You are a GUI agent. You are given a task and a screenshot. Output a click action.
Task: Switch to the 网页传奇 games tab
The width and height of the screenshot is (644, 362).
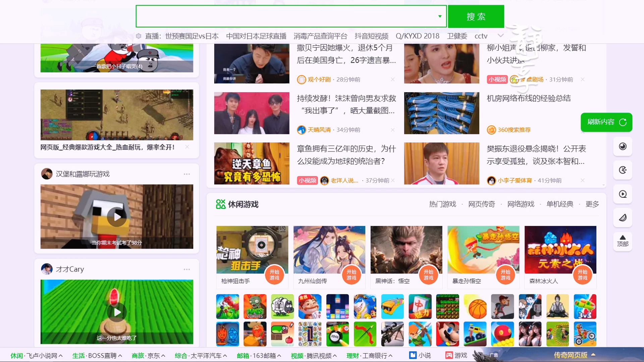coord(482,204)
